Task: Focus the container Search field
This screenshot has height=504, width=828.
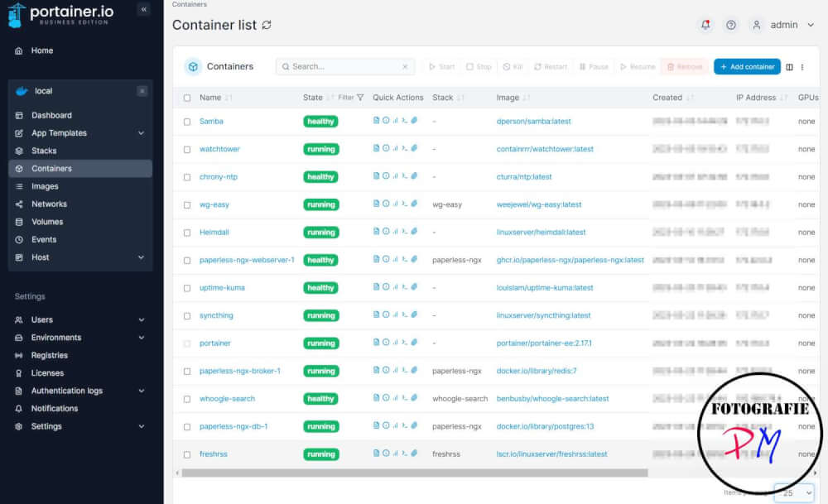Action: coord(344,66)
